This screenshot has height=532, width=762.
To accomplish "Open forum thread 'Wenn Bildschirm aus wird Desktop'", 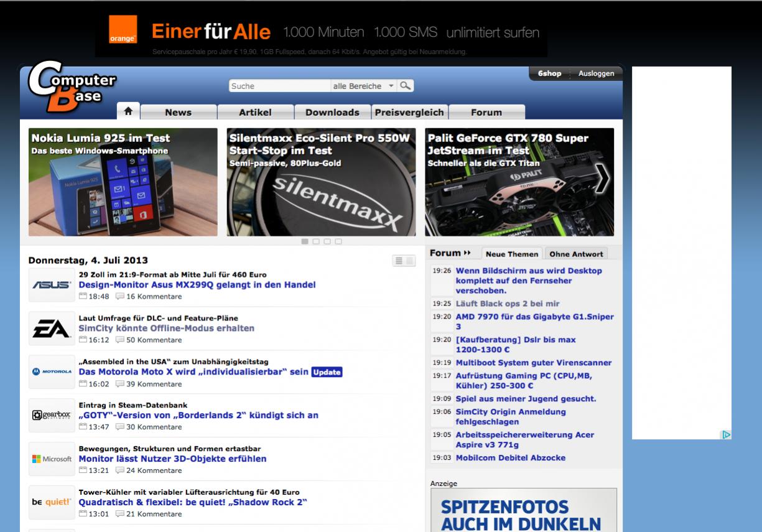I will (x=529, y=281).
